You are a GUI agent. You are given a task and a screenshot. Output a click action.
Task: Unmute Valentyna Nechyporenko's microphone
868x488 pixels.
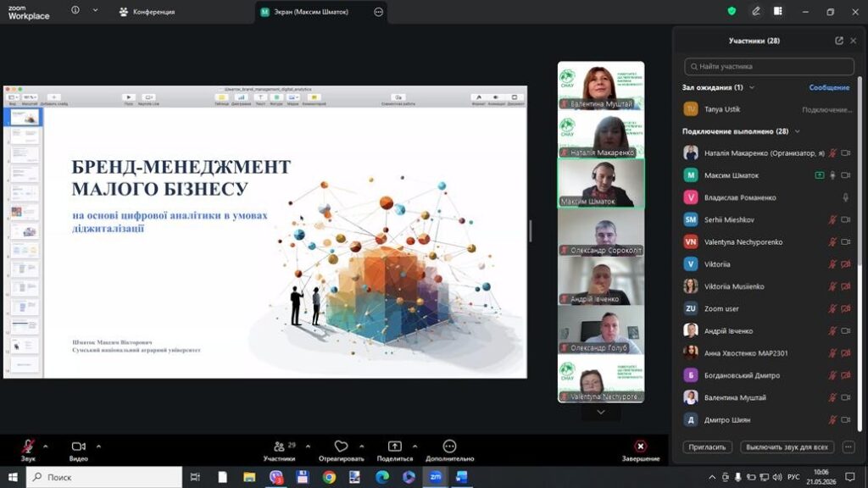(x=832, y=241)
